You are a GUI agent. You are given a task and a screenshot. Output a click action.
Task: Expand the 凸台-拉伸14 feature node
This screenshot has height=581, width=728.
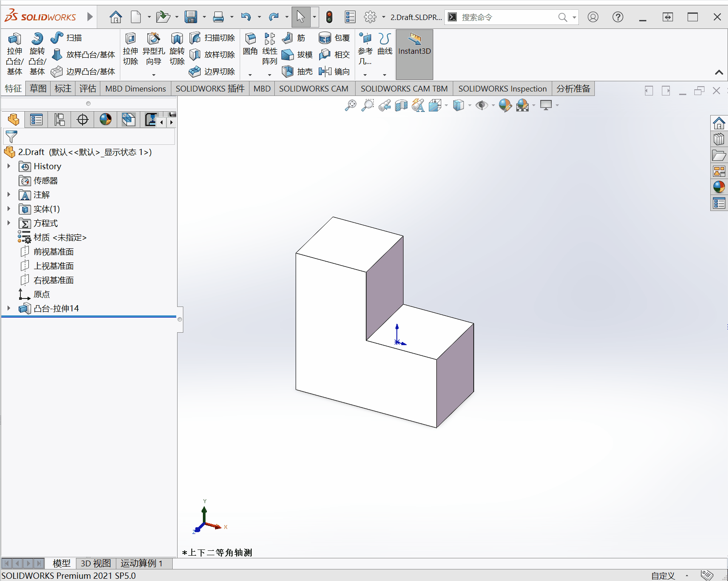[x=8, y=308]
